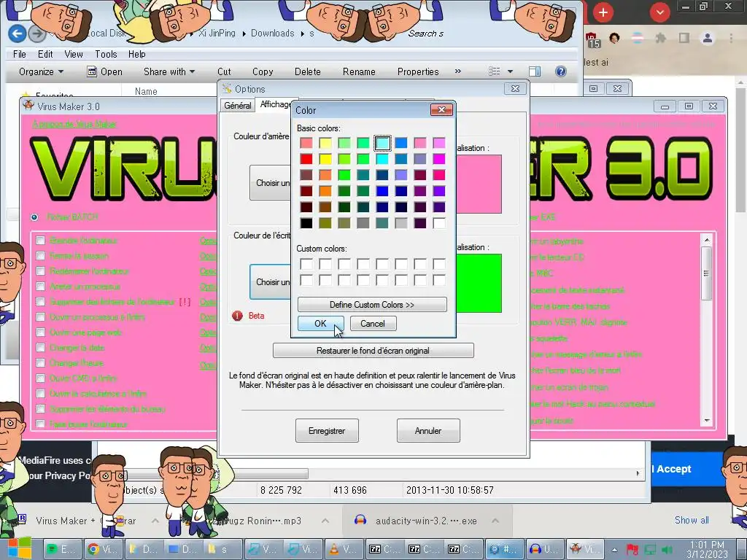Open View menu in Explorer
This screenshot has width=747, height=560.
coord(74,54)
